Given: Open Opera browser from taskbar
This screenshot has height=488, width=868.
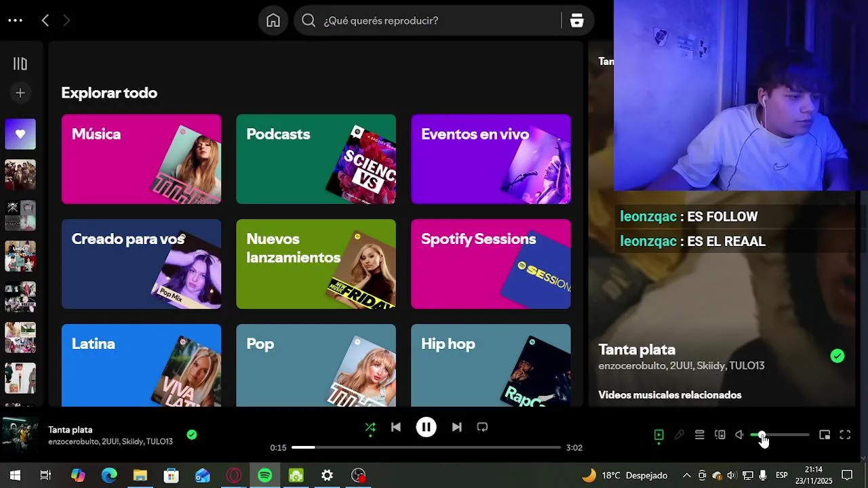Looking at the screenshot, I should click(234, 476).
